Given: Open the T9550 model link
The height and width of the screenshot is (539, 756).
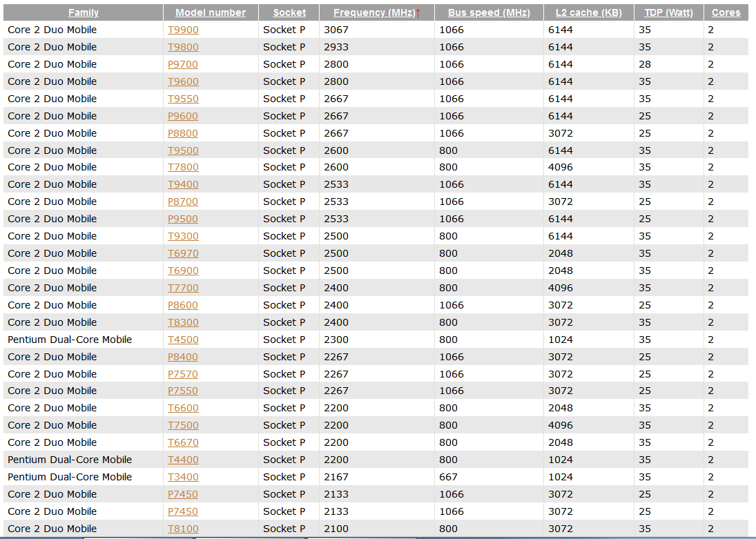Looking at the screenshot, I should tap(183, 99).
